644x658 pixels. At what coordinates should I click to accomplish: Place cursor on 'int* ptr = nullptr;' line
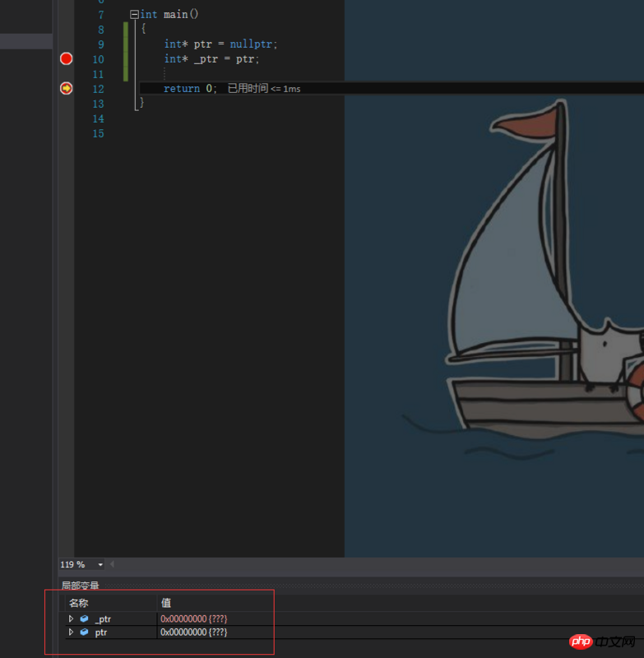click(220, 44)
